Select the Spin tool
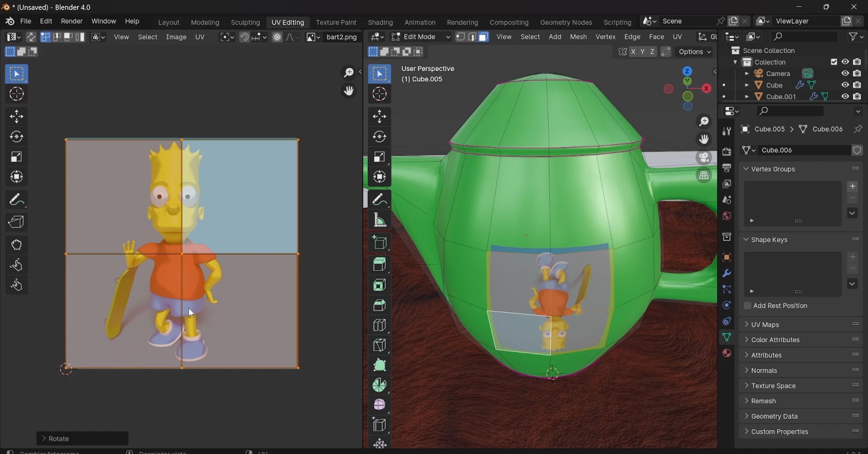Screen dimensions: 868x454 [x=379, y=385]
